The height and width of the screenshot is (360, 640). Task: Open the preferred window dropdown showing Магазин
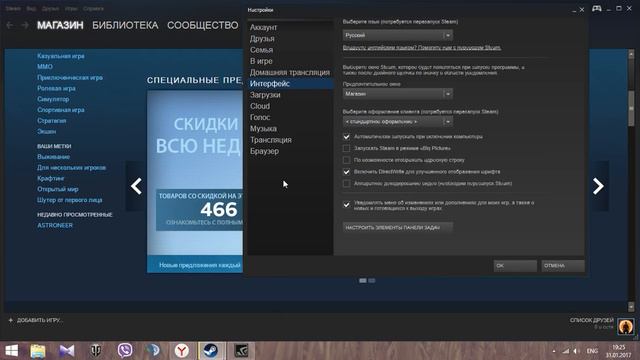398,94
